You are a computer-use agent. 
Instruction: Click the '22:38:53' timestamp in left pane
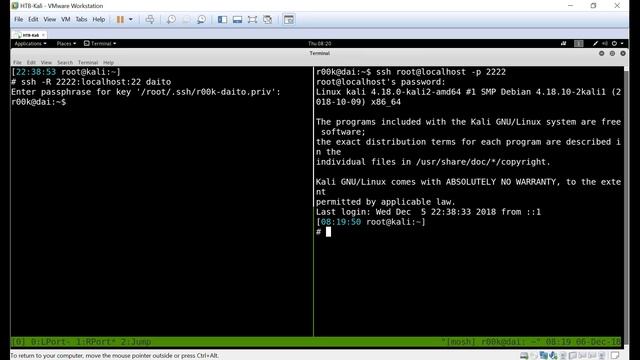(36, 72)
